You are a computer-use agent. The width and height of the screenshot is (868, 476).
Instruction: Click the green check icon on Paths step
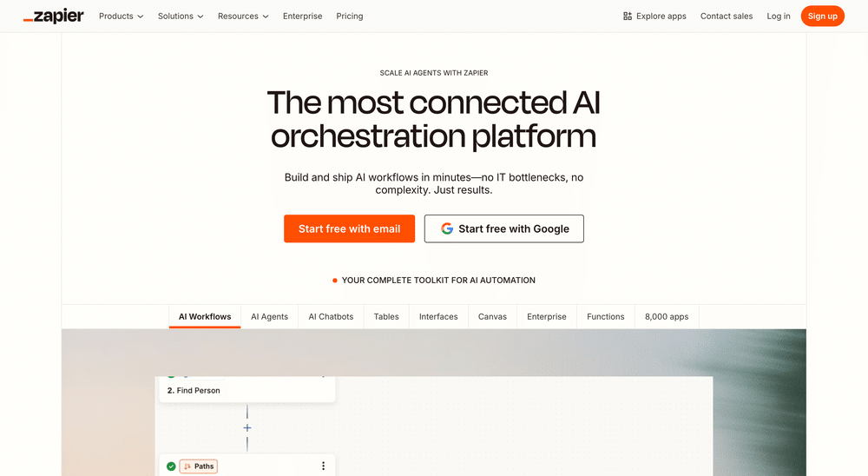(171, 466)
